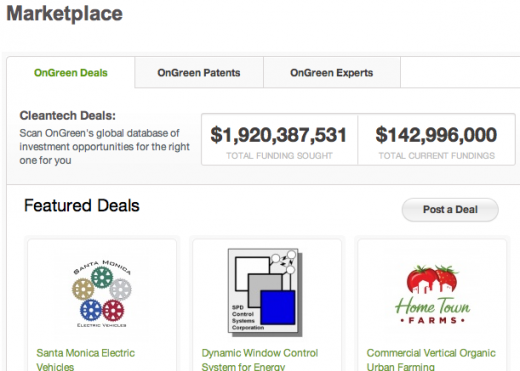Click the Featured Deals heading

click(x=82, y=205)
